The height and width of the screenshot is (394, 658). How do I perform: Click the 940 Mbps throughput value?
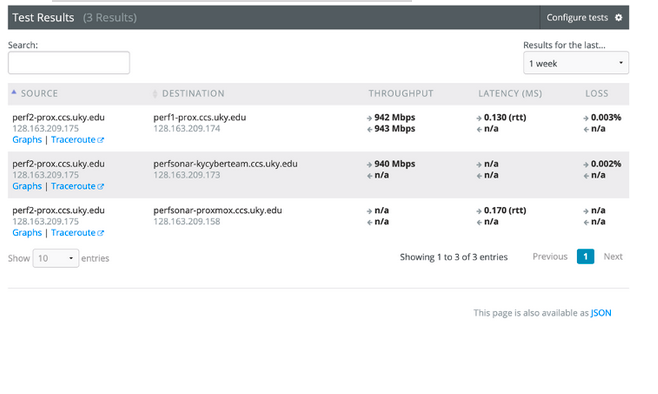click(394, 164)
